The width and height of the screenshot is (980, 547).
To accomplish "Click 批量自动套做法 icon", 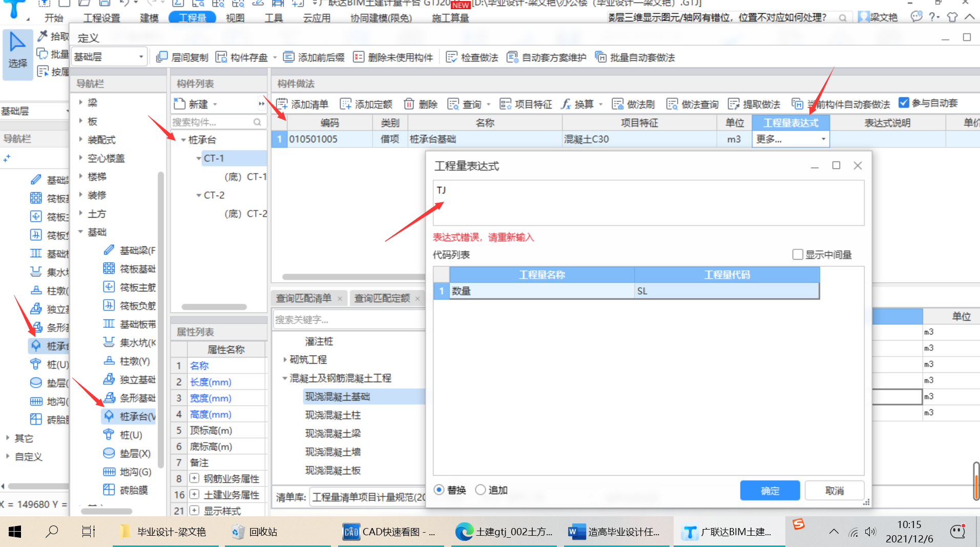I will tap(600, 57).
